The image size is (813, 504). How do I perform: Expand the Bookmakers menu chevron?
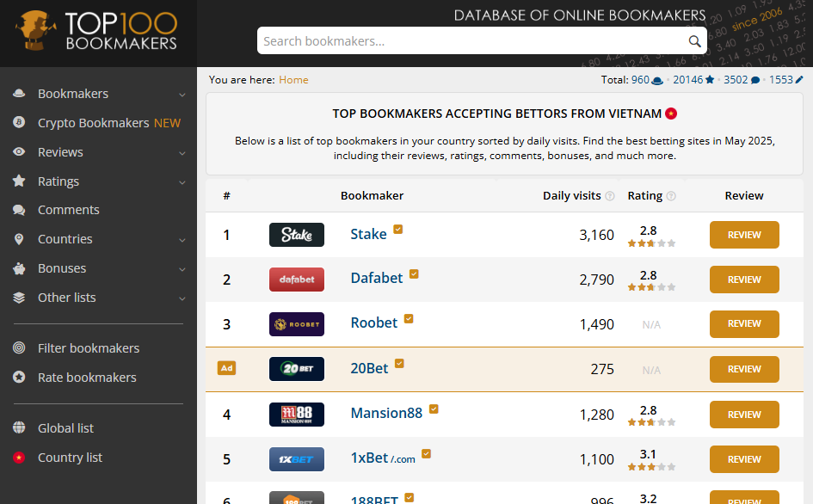pos(182,95)
